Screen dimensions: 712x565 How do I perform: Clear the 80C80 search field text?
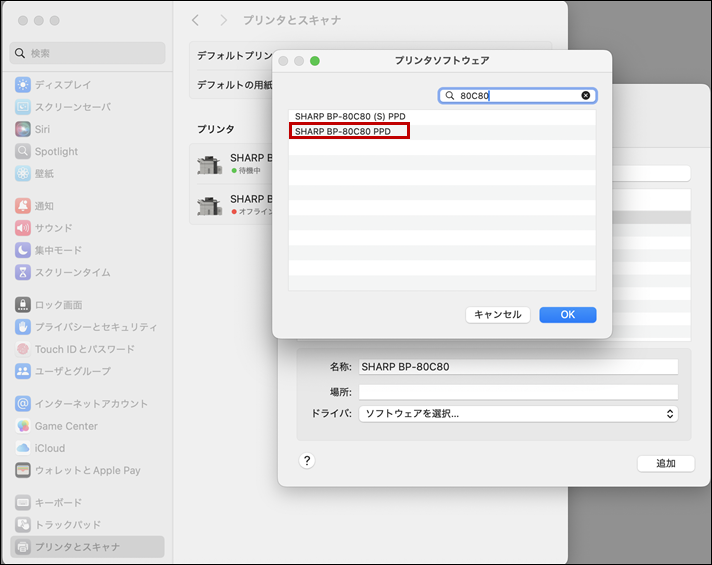point(586,95)
